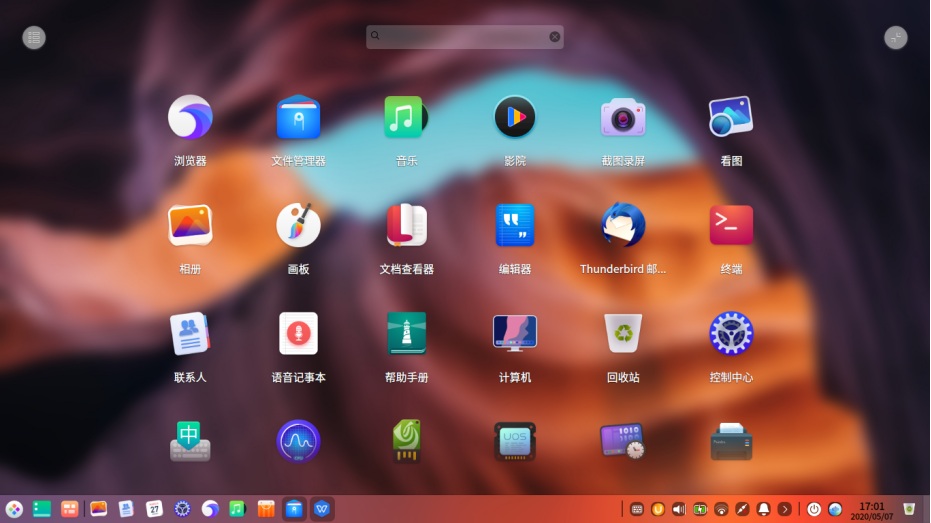Viewport: 931px width, 523px height.
Task: Launch the 影院 movie player
Action: tap(515, 117)
